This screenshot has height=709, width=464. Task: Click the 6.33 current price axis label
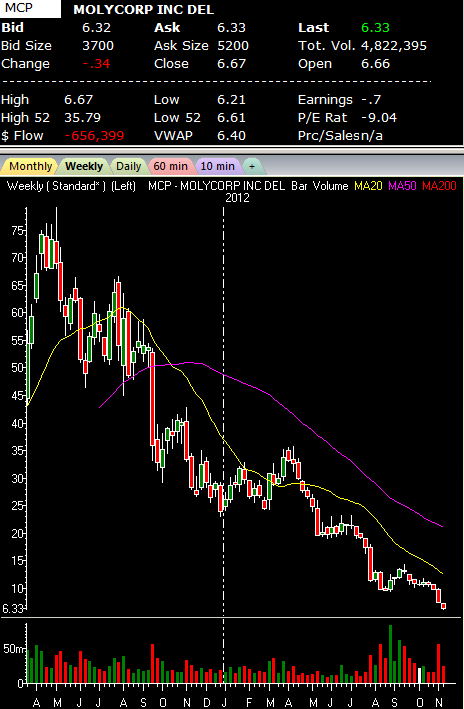click(x=12, y=609)
